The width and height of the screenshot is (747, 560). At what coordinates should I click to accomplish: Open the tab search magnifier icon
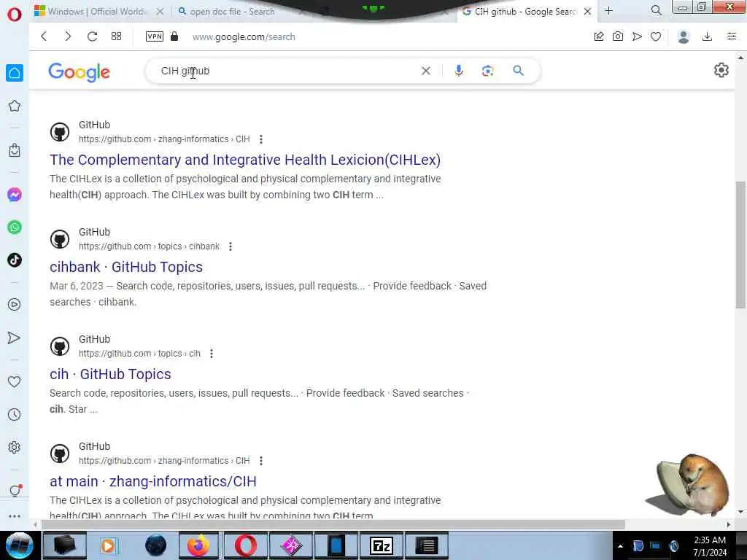[657, 10]
